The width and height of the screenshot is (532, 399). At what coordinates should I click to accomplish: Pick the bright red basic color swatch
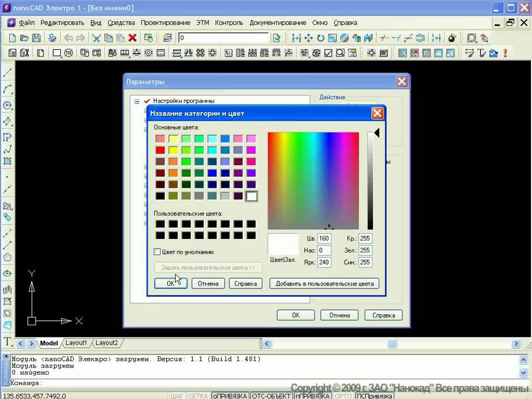tap(160, 150)
